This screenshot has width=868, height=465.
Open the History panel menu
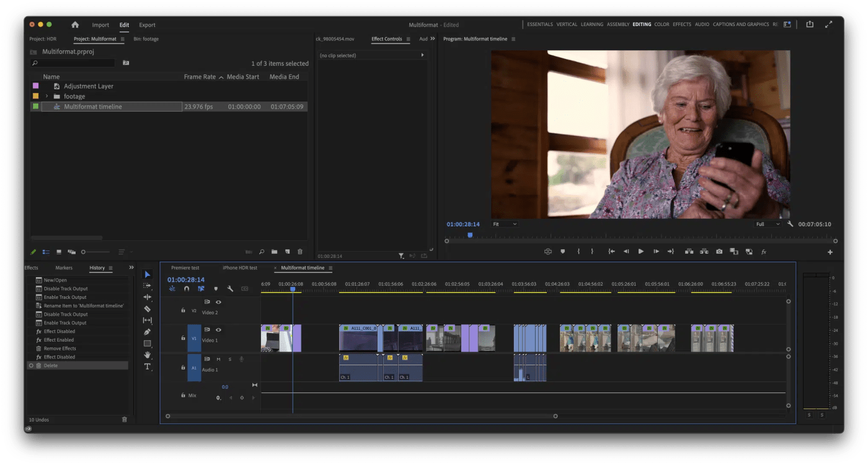pos(110,268)
